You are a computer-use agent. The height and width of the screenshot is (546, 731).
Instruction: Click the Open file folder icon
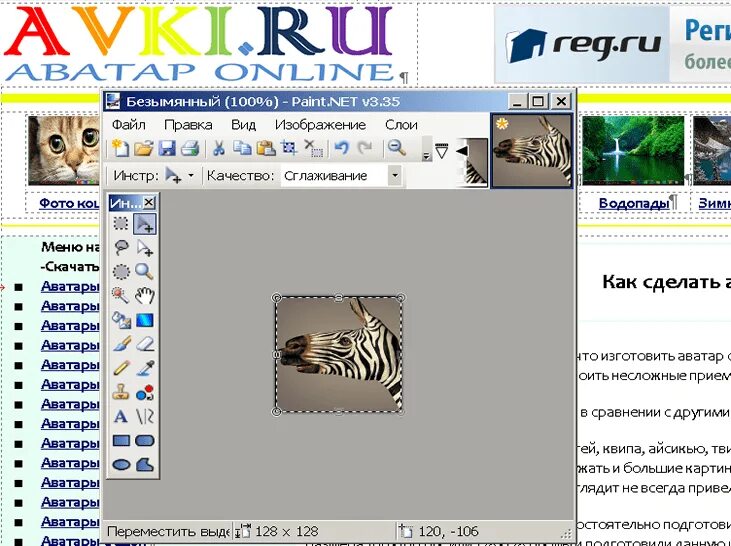point(144,149)
